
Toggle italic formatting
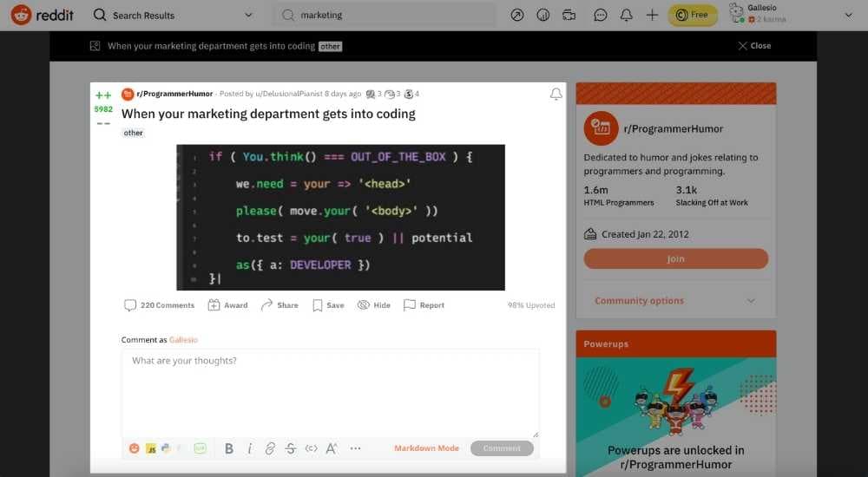[250, 448]
